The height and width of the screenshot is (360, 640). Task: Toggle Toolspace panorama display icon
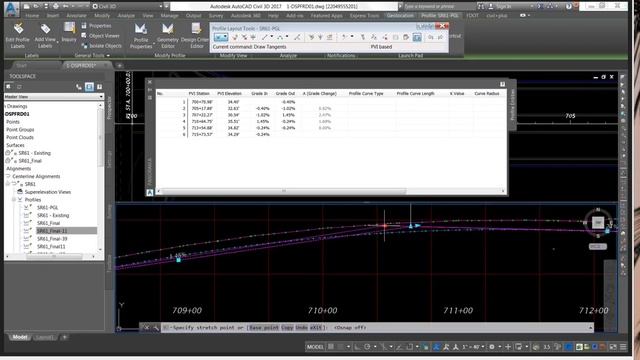(89, 87)
